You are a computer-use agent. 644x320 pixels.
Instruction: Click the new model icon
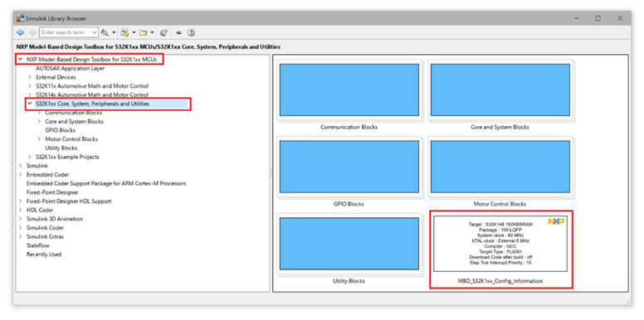[124, 32]
